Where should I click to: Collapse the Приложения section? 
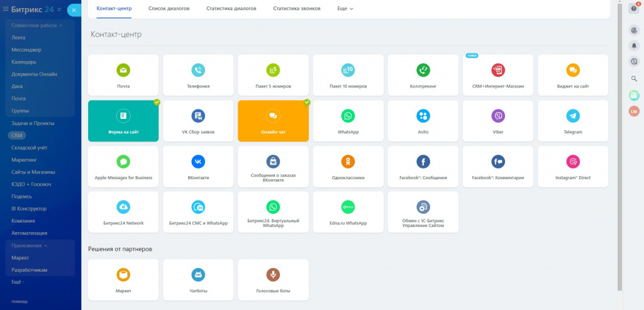click(x=29, y=245)
